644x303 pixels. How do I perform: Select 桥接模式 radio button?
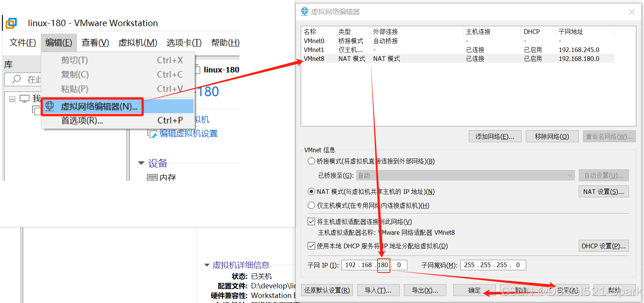(x=311, y=161)
